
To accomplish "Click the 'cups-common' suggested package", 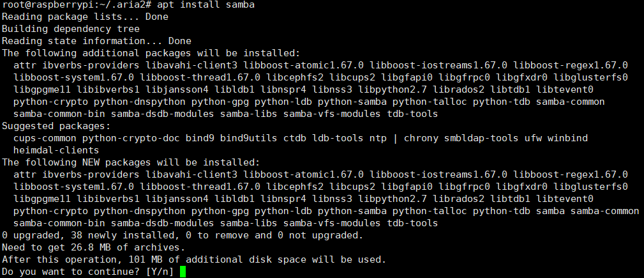I will [45, 138].
